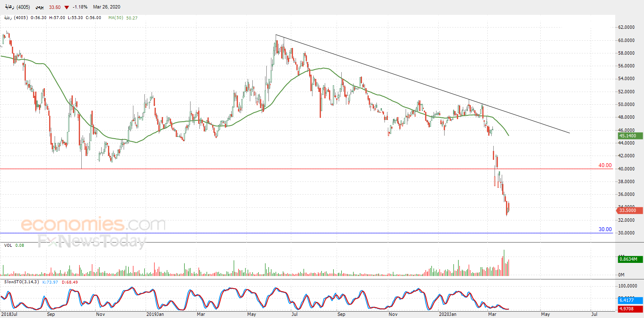
Task: Click the SlowSTO(3,14,3) indicator label
Action: click(x=21, y=282)
